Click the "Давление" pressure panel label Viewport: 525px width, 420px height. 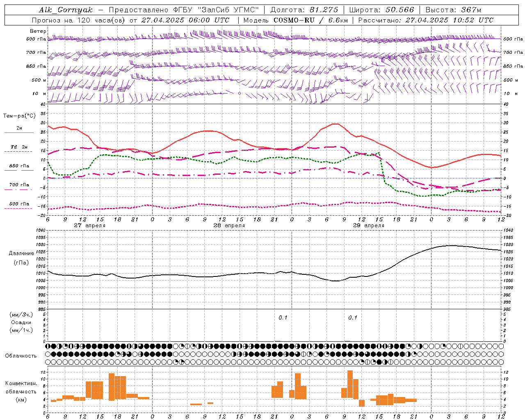tap(21, 253)
